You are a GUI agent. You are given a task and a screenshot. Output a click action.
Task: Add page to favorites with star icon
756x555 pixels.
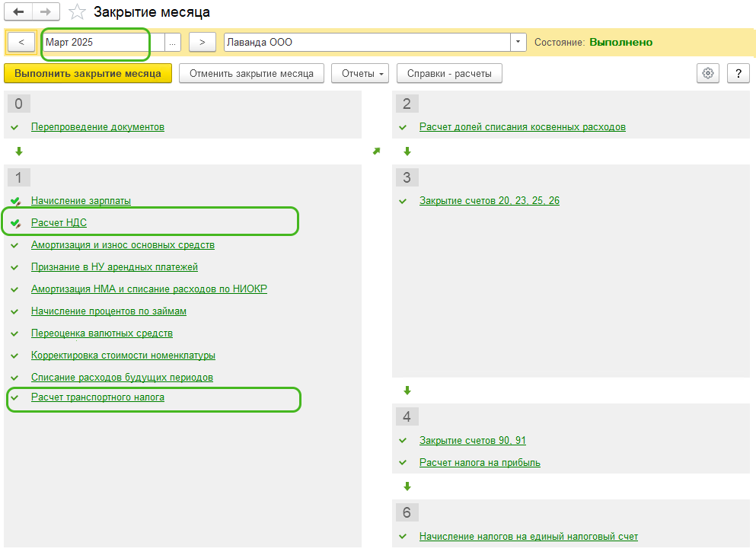coord(76,12)
